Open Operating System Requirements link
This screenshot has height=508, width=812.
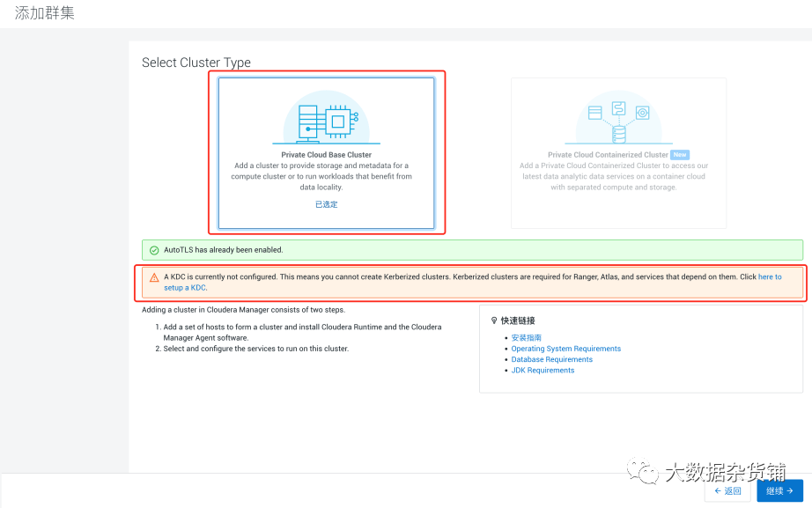pos(566,349)
